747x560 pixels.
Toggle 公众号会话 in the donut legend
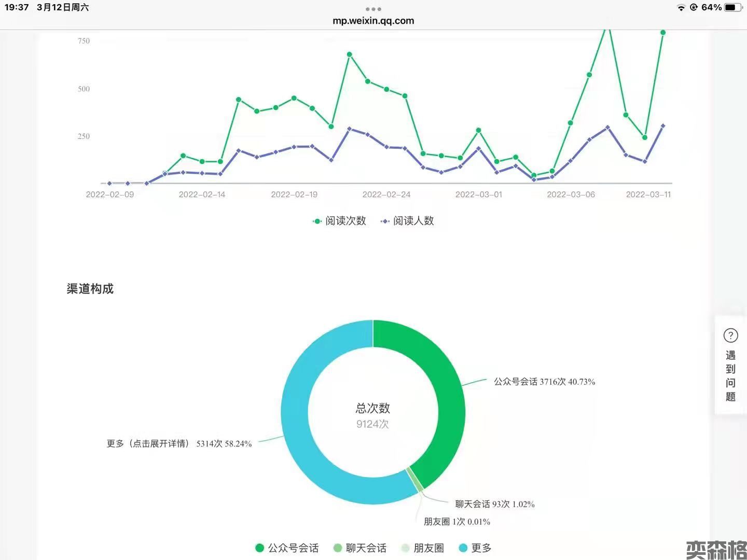point(287,548)
